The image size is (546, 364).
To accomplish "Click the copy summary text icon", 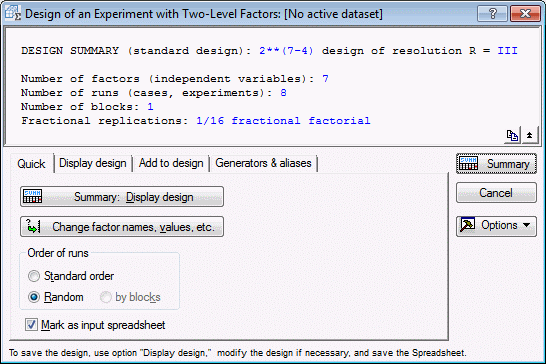I will pos(512,135).
